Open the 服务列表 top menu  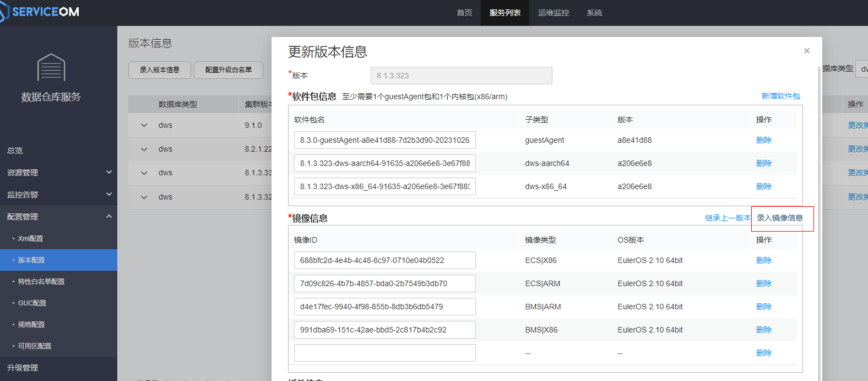505,13
